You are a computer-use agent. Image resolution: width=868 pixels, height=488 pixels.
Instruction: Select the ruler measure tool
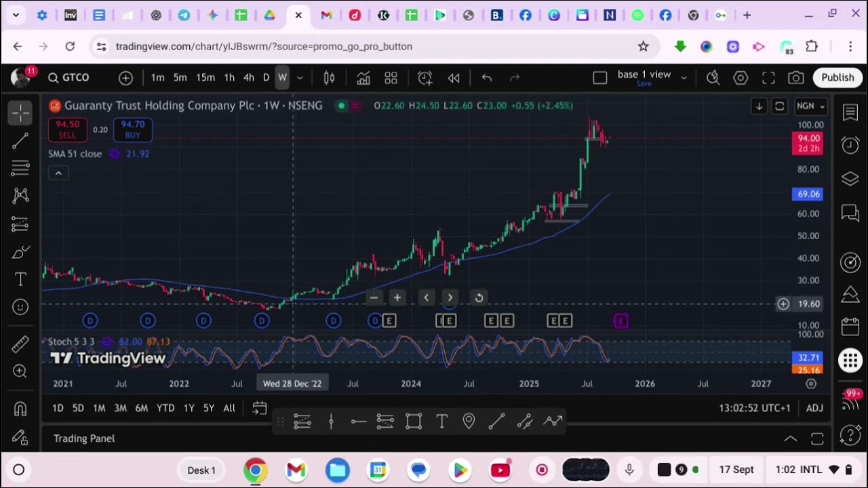[x=20, y=344]
